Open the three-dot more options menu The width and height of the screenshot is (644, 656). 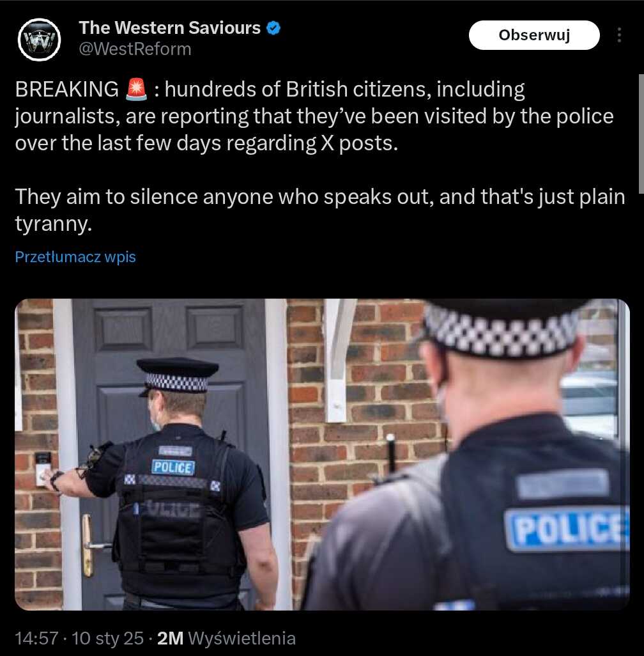coord(619,35)
